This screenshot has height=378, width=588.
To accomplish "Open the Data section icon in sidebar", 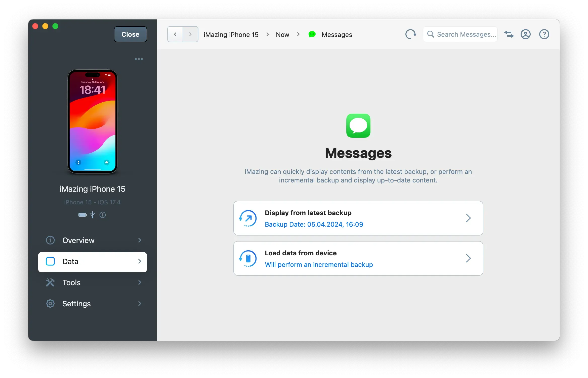I will click(x=50, y=261).
